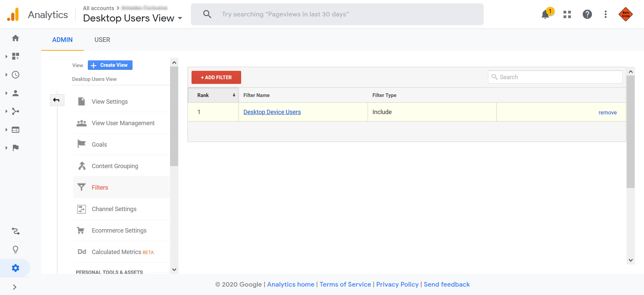644x295 pixels.
Task: Expand the Conversions section arrow
Action: [6, 148]
